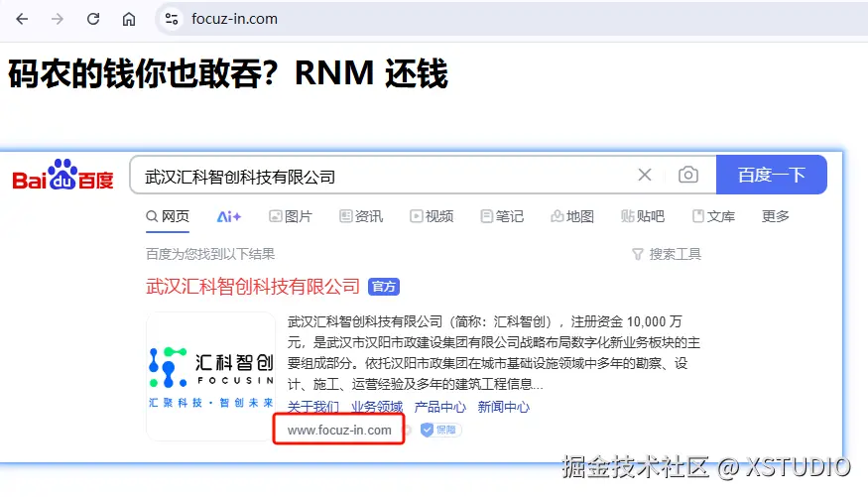
Task: Go back using browser back arrow
Action: coord(22,19)
